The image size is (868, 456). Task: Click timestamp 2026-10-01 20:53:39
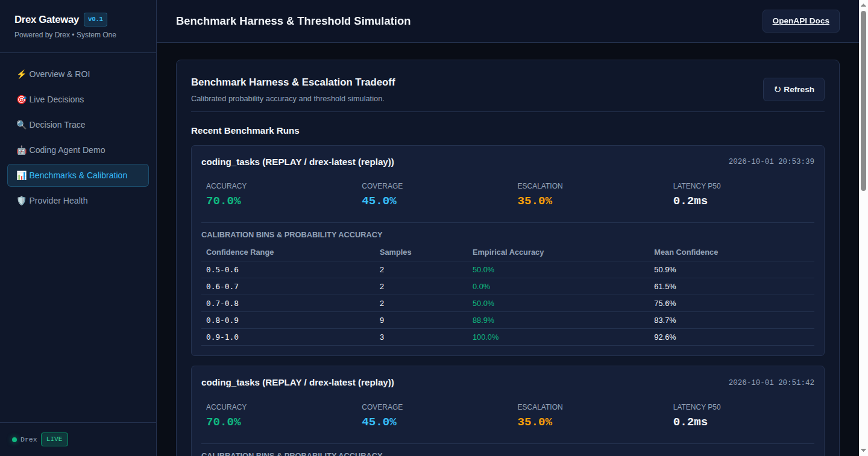point(772,161)
